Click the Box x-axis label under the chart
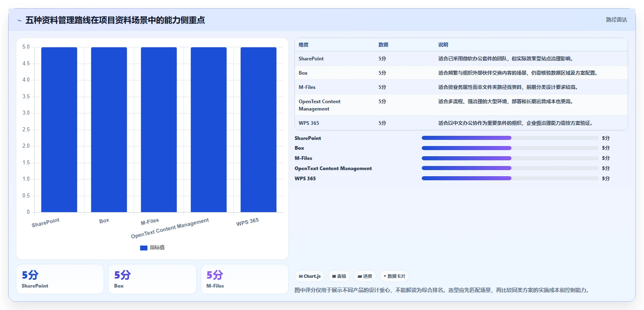644x310 pixels. pos(104,221)
